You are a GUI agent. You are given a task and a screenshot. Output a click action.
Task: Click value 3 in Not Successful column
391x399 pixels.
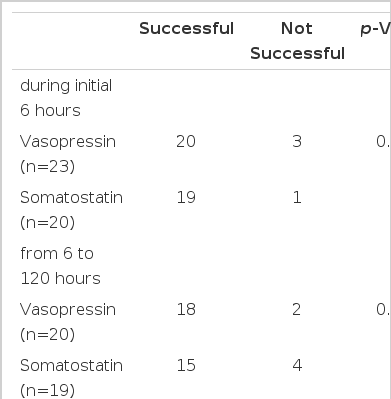click(x=297, y=141)
